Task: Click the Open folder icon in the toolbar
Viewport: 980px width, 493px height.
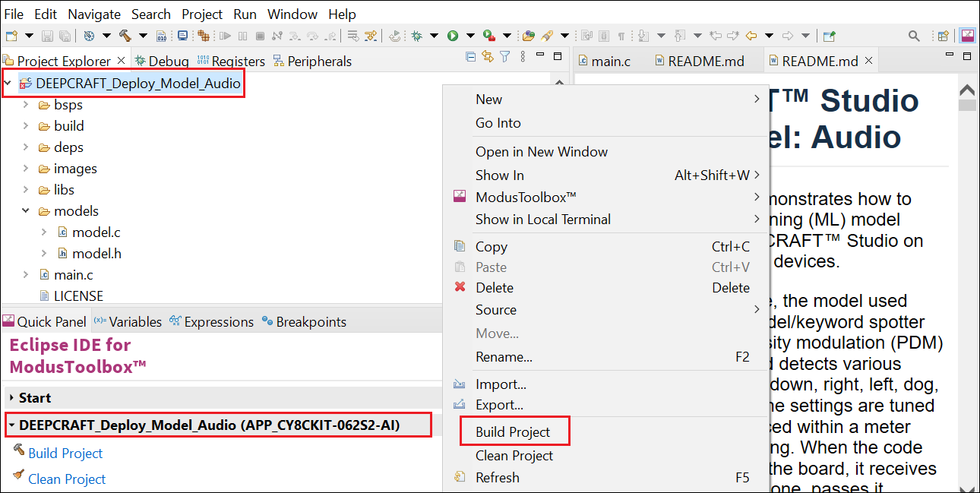Action: coord(529,36)
